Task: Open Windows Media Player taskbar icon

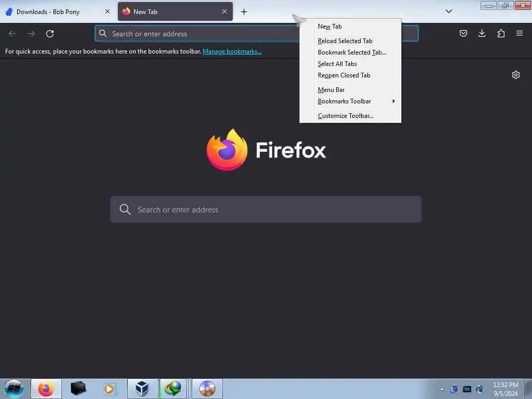Action: click(110, 389)
